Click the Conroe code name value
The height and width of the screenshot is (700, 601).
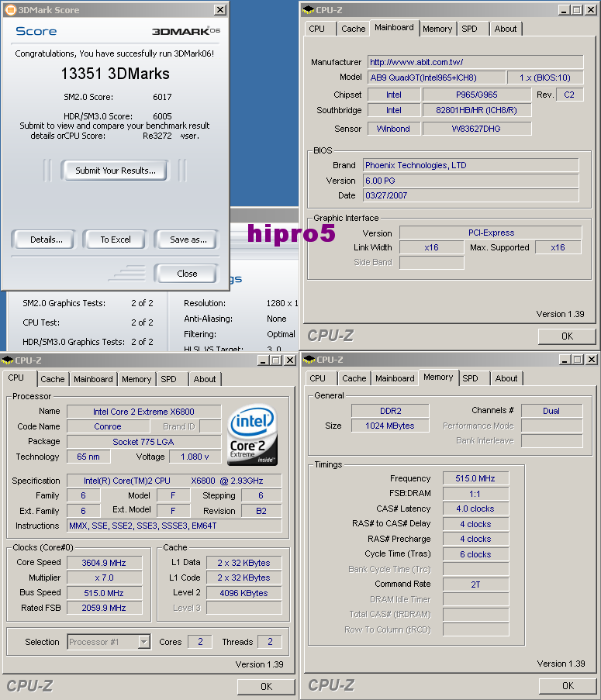(108, 426)
